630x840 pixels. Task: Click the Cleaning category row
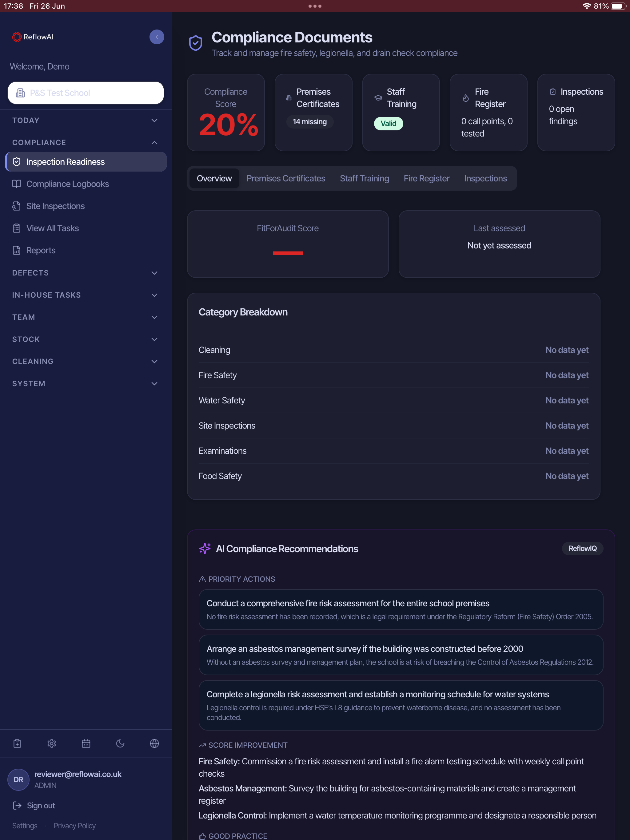pos(393,350)
